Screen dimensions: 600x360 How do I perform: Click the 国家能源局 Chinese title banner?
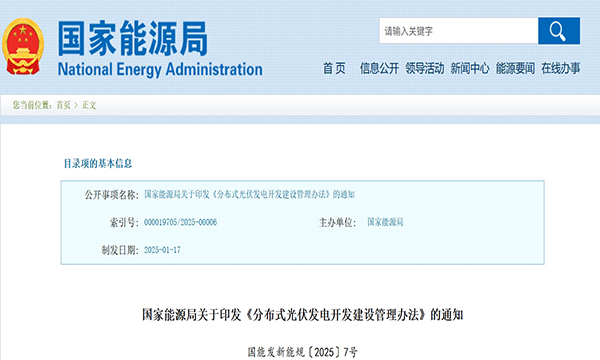(133, 39)
